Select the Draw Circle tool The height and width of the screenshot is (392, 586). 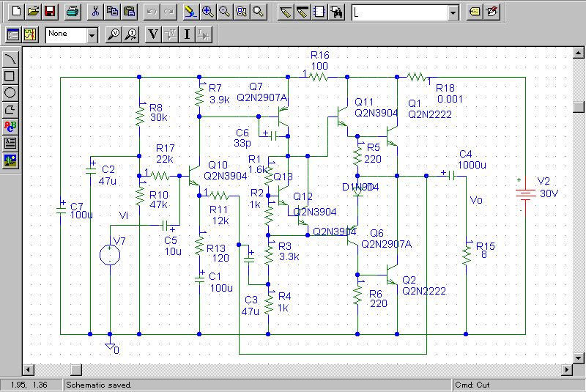[x=10, y=92]
